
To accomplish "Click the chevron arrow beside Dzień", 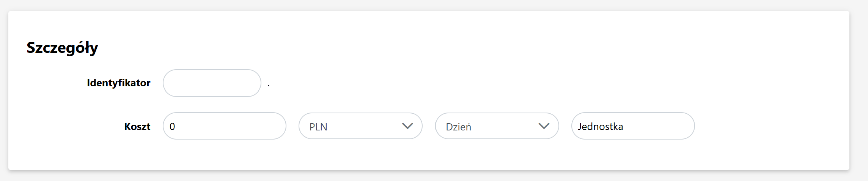I will (544, 126).
